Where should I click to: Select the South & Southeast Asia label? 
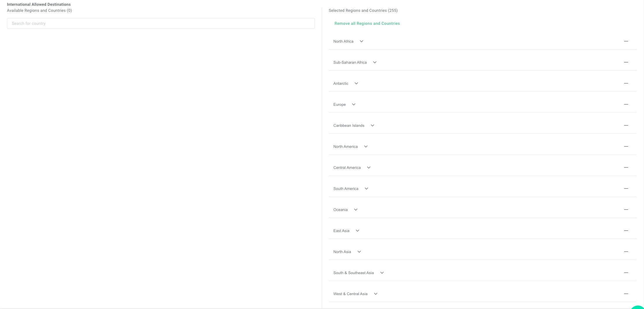click(x=353, y=273)
